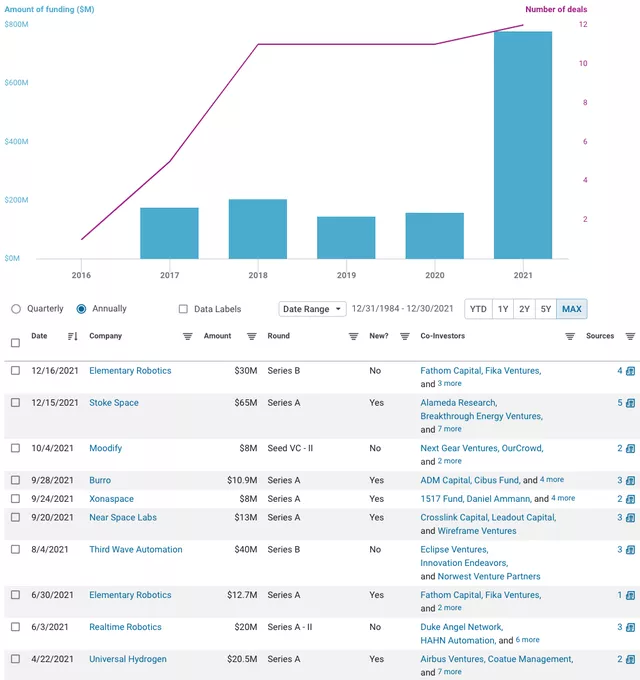Select the 2021 funding bar in chart
The width and height of the screenshot is (640, 680).
[x=523, y=145]
